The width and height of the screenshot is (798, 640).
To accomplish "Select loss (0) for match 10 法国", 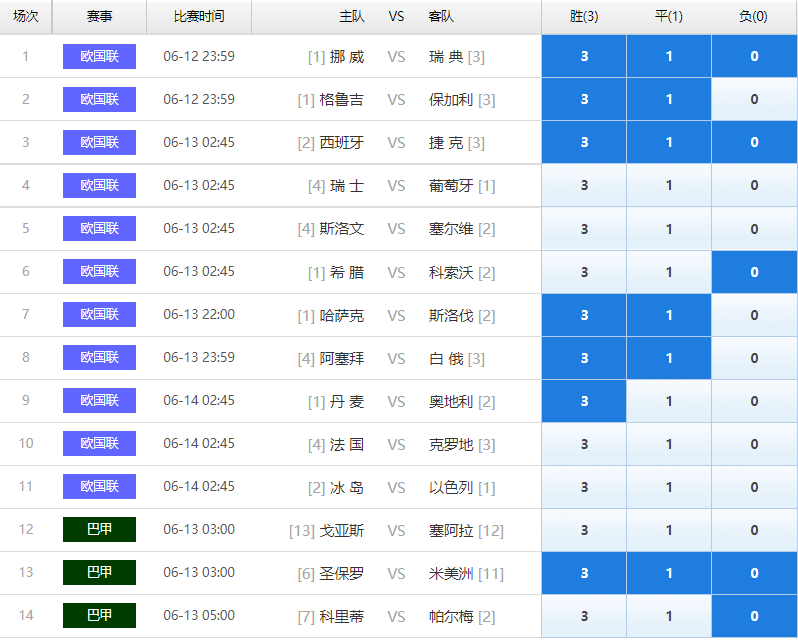I will click(754, 444).
